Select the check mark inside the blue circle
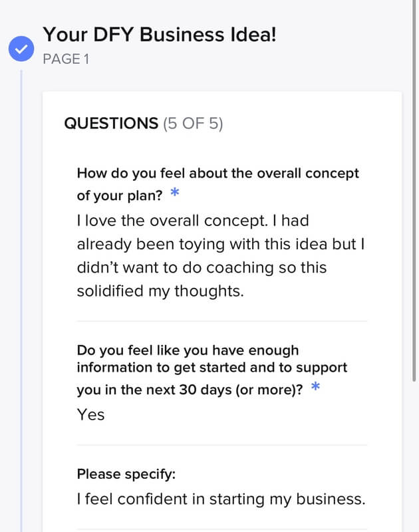The image size is (419, 532). pos(21,48)
